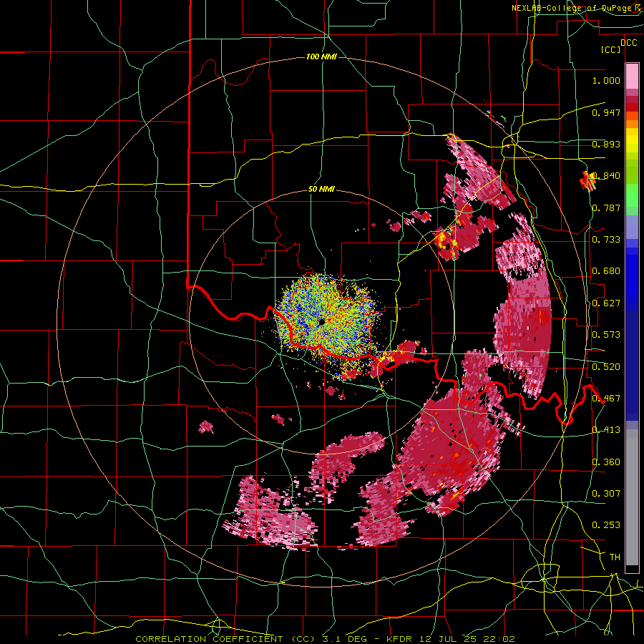Click the 0.627 scale value

pyautogui.click(x=606, y=303)
